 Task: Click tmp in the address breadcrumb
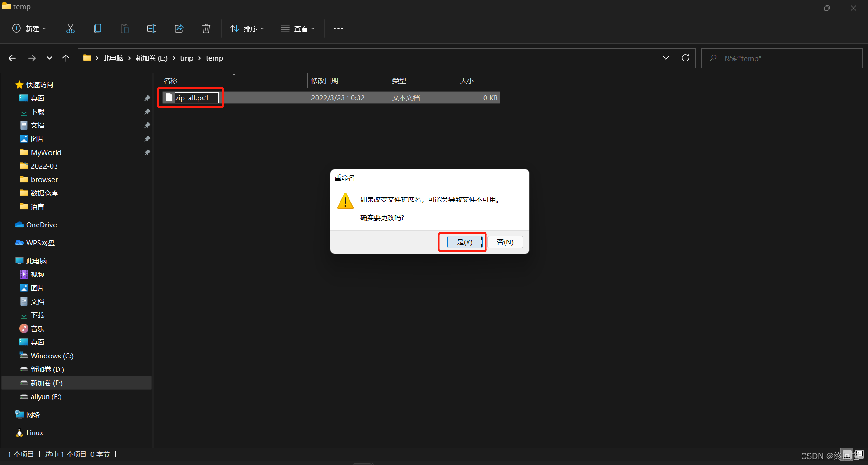click(186, 58)
